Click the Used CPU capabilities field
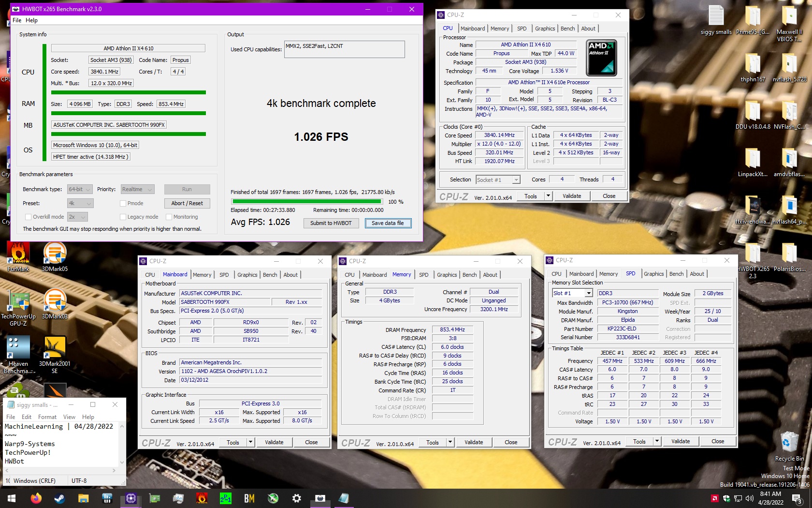The width and height of the screenshot is (812, 508). 344,49
